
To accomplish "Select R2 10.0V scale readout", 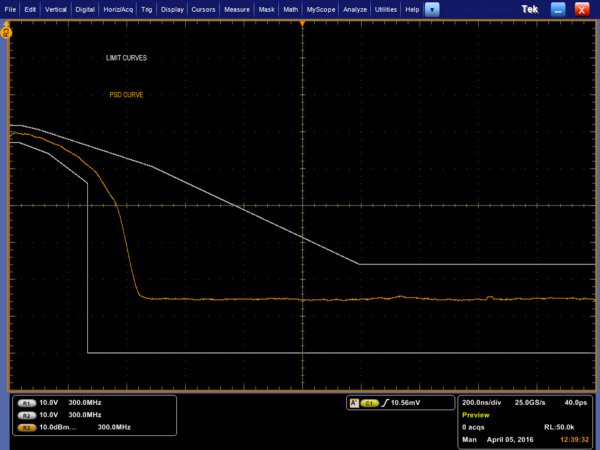I will [49, 415].
